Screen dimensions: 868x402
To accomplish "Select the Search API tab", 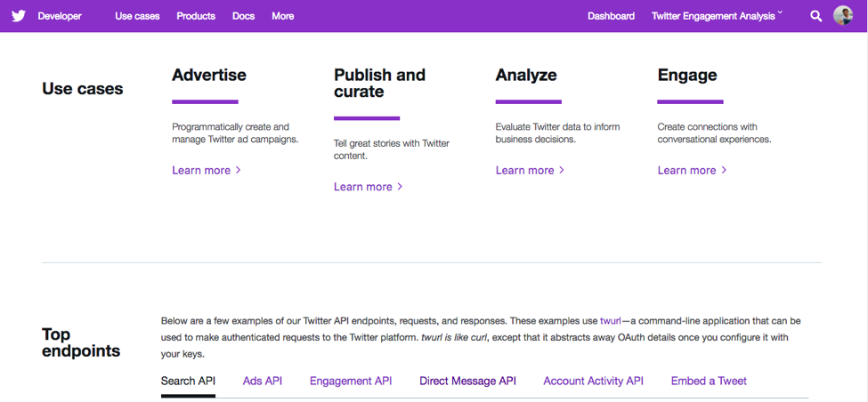I will click(188, 381).
